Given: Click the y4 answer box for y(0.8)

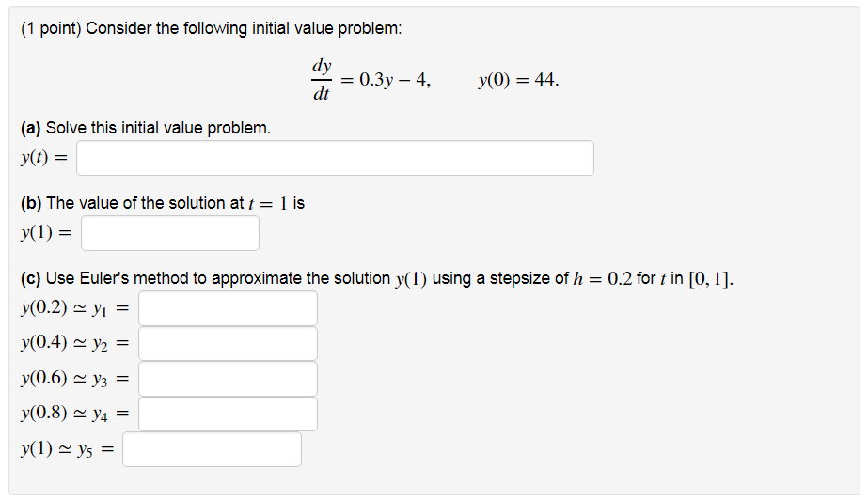Looking at the screenshot, I should (229, 414).
